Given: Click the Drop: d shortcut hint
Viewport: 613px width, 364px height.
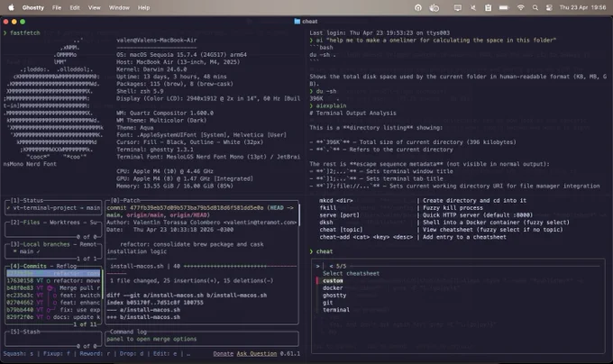Looking at the screenshot, I should 132,353.
